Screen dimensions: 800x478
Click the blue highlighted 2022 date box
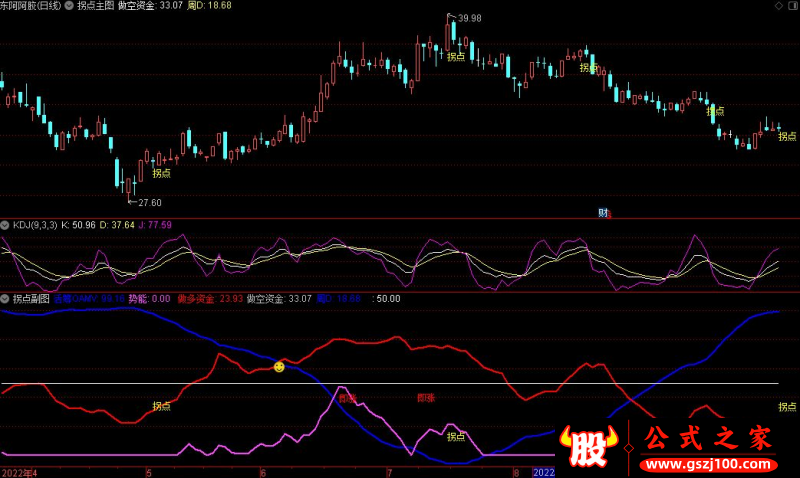point(543,471)
